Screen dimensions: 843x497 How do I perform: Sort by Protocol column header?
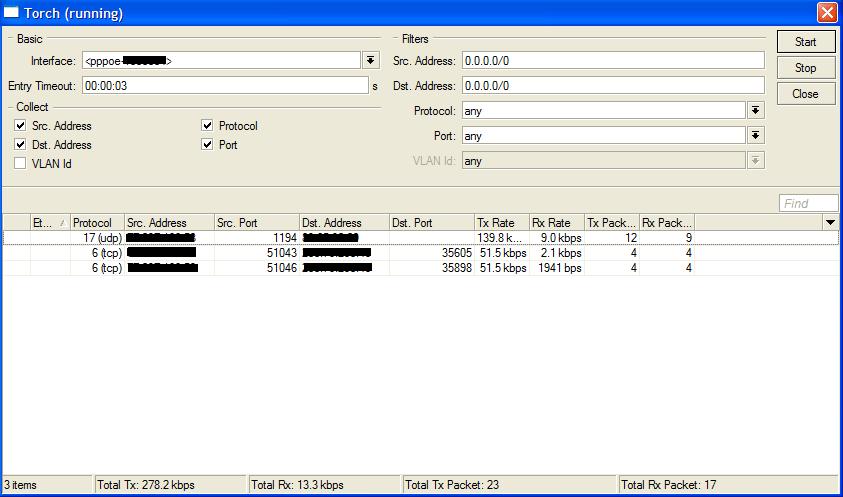[x=97, y=223]
